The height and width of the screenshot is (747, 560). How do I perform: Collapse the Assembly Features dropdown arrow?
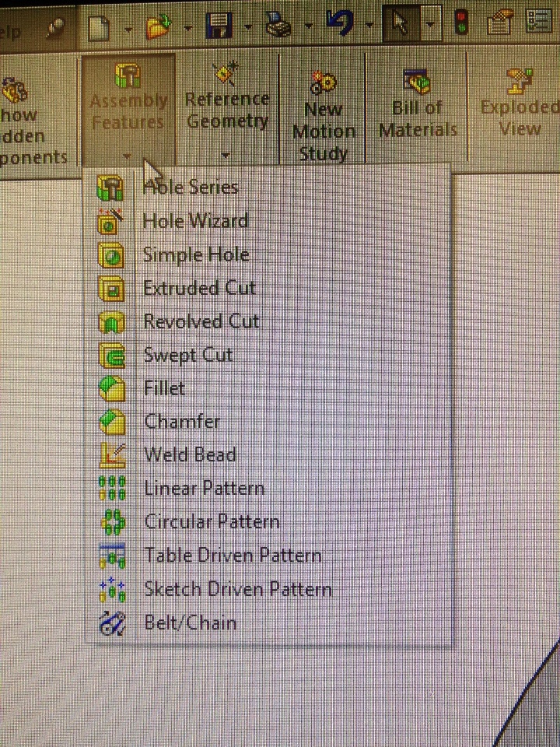127,156
